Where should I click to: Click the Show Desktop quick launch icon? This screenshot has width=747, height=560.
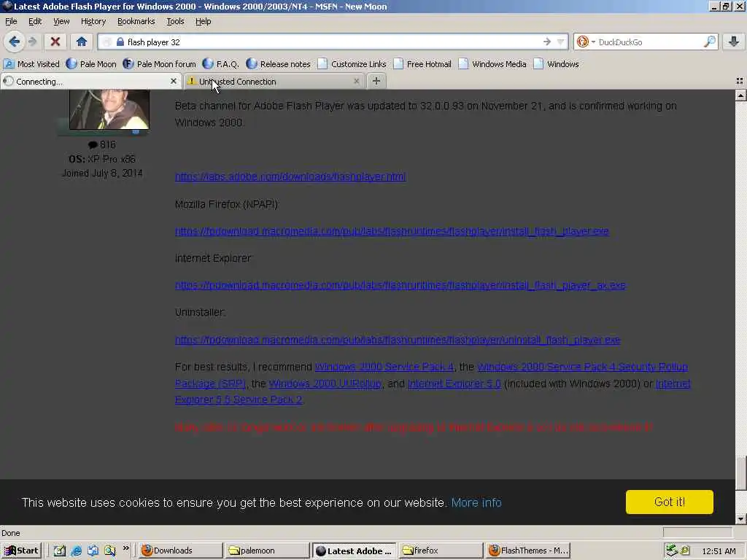click(x=59, y=551)
